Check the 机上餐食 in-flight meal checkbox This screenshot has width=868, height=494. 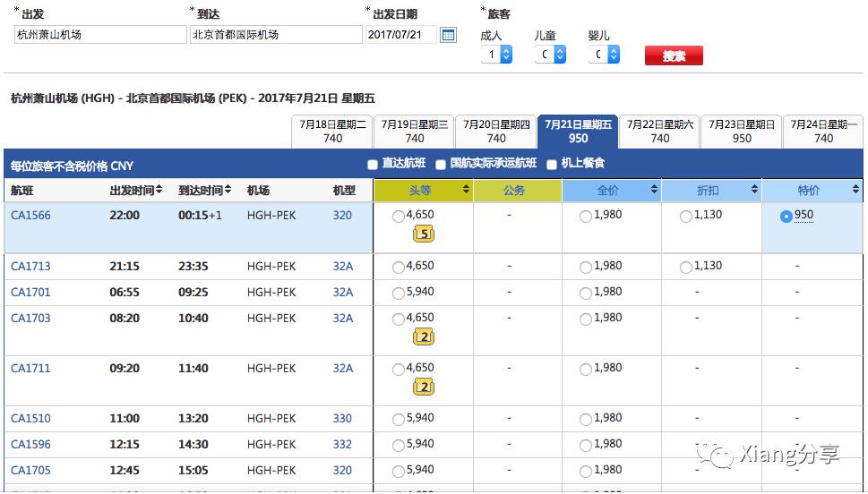coord(552,165)
